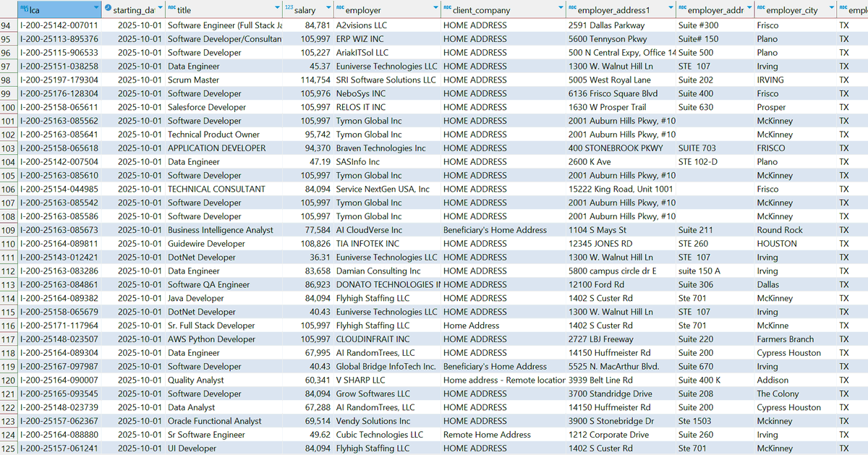Viewport: 868px width, 455px height.
Task: Select the Scrum Master title cell
Action: (224, 80)
